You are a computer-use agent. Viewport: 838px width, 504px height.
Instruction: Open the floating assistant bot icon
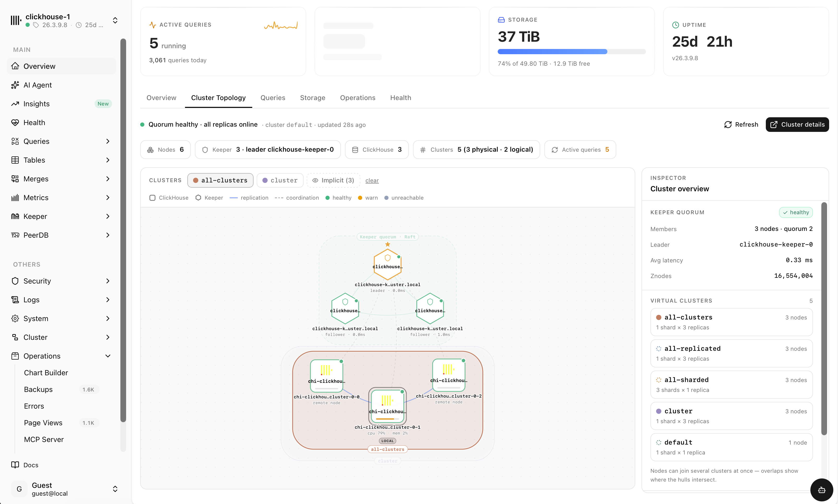822,490
